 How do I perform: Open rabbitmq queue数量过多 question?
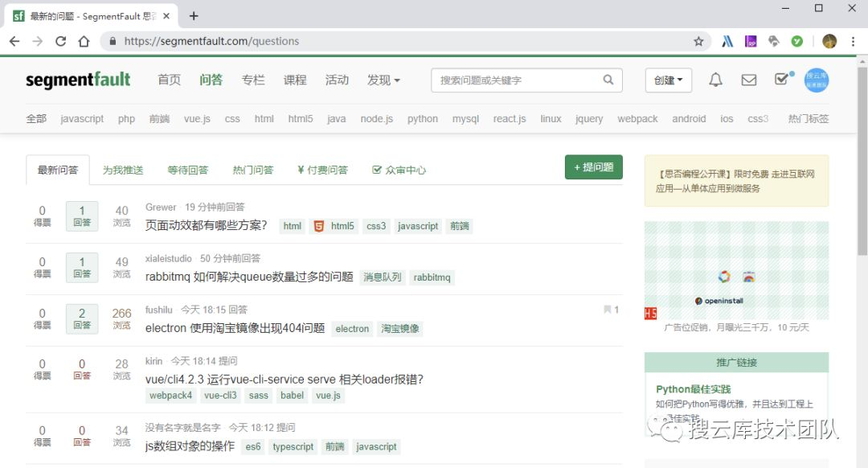click(249, 277)
